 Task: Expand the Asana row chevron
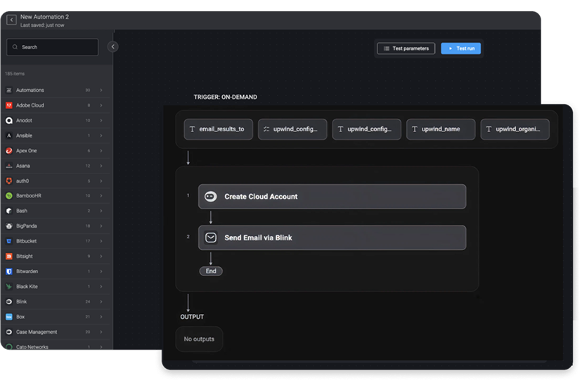point(101,166)
